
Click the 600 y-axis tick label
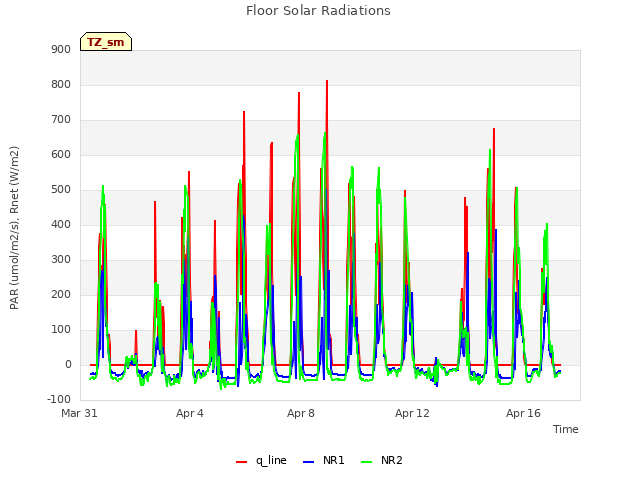point(61,155)
